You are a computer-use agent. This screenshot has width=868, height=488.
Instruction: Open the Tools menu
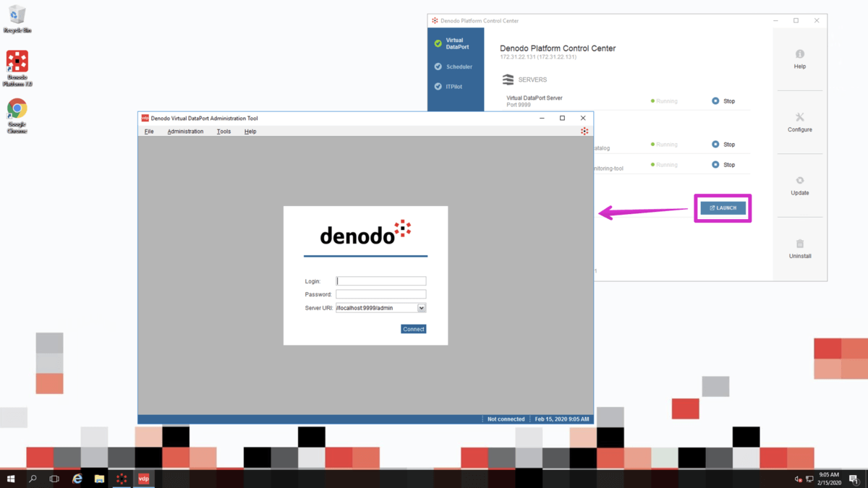point(224,132)
